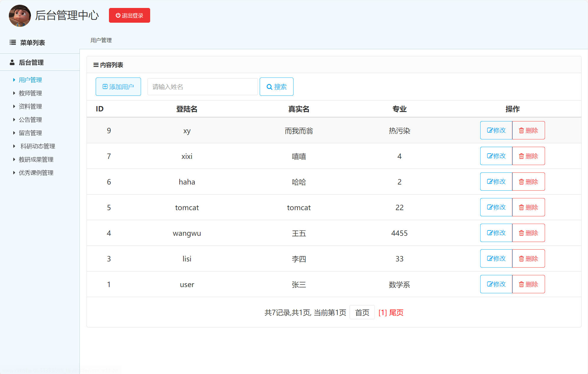Click 修改 for login name user
Image resolution: width=588 pixels, height=374 pixels.
[496, 284]
